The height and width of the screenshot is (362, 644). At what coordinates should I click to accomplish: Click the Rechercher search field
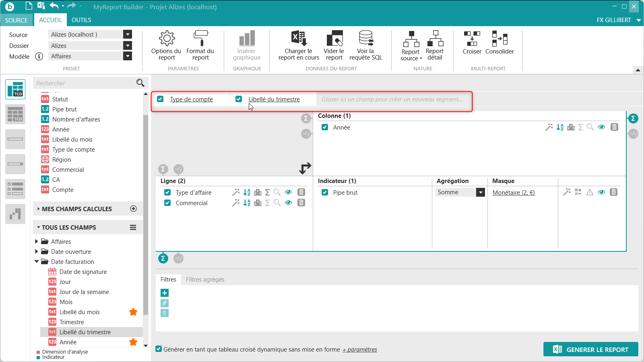tap(85, 83)
